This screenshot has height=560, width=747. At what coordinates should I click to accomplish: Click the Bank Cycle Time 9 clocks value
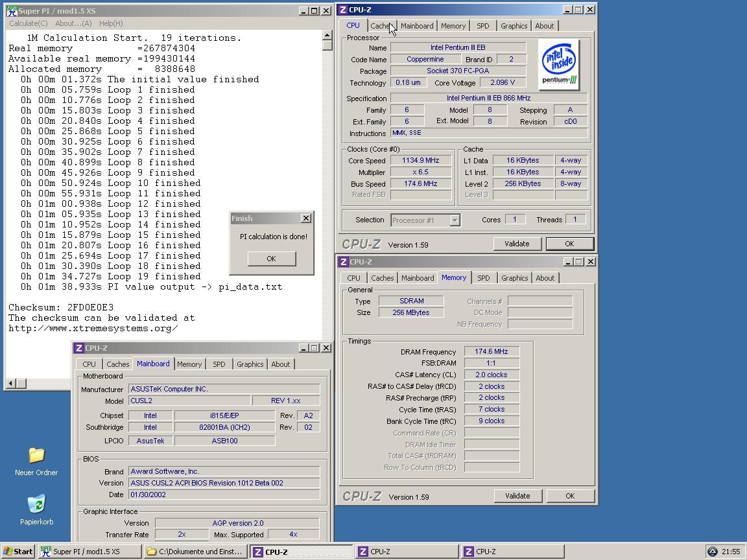click(x=491, y=421)
